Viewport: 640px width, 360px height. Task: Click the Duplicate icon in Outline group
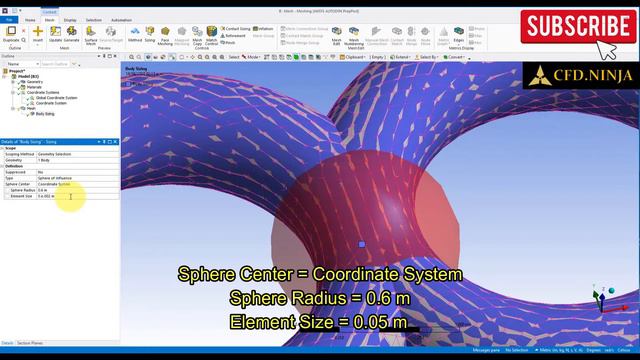click(x=11, y=31)
